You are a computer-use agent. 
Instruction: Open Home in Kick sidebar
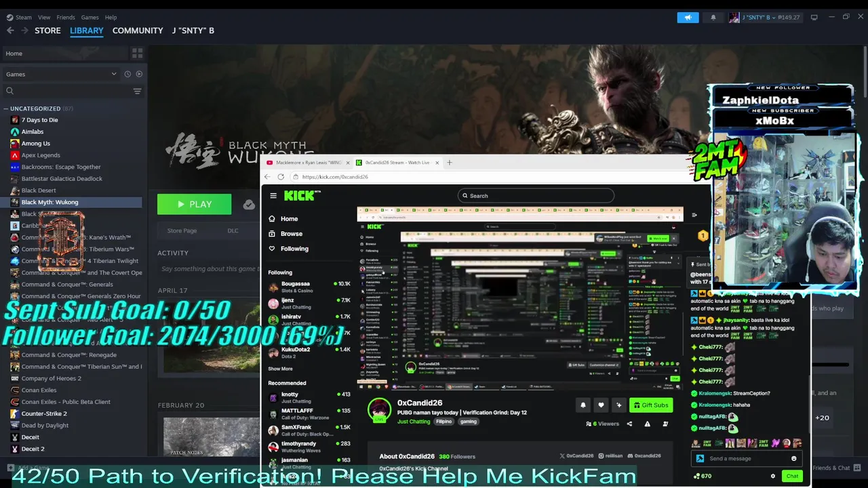click(290, 219)
